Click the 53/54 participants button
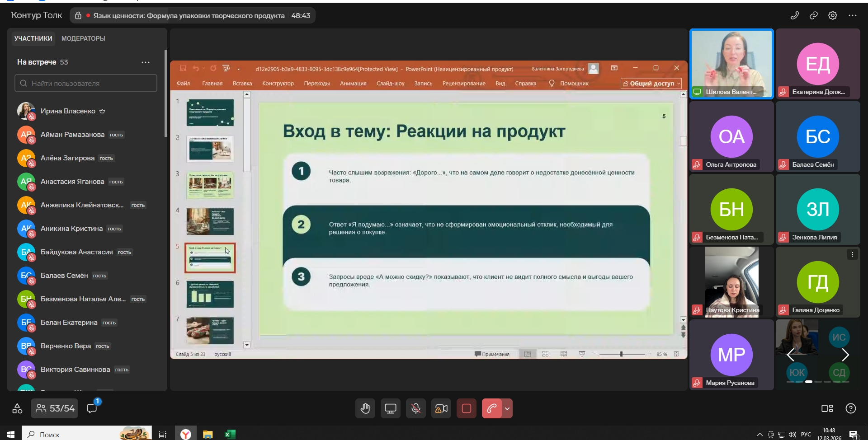The height and width of the screenshot is (440, 868). coord(55,408)
